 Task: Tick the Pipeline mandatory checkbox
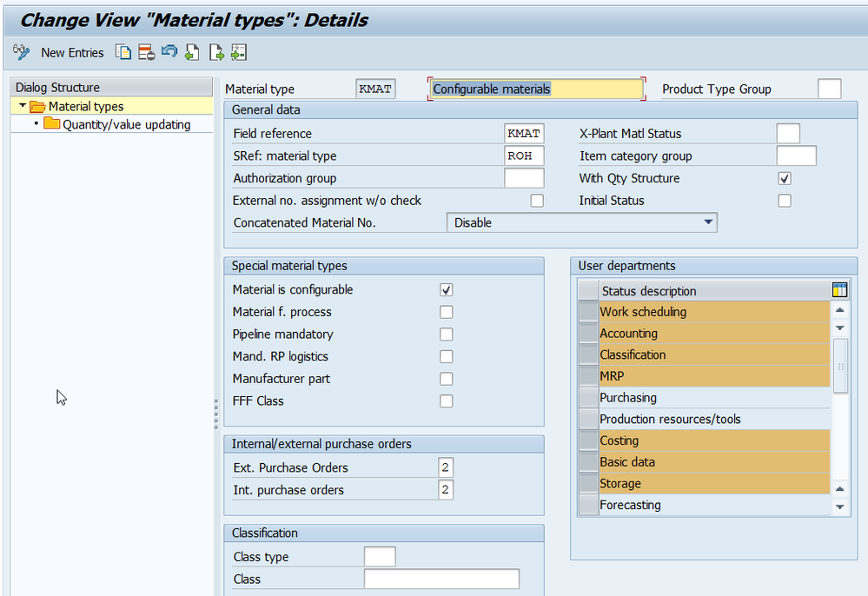446,334
